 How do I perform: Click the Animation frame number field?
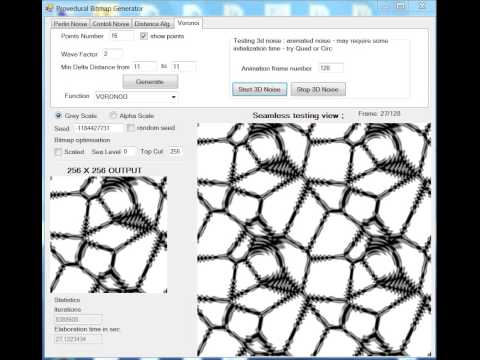[330, 68]
